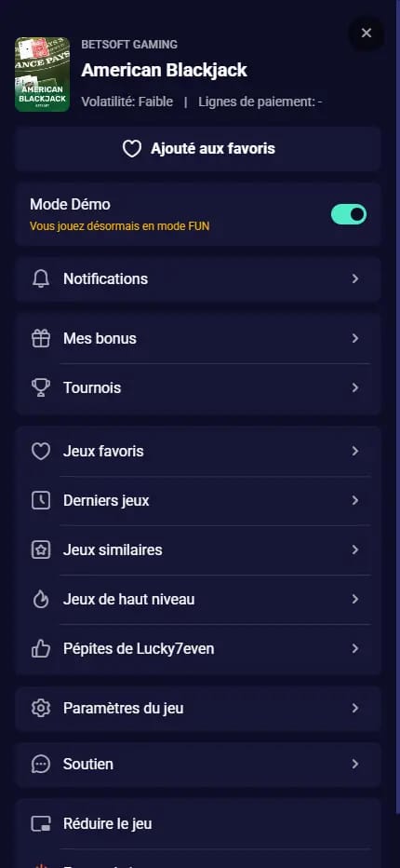Image resolution: width=400 pixels, height=868 pixels.
Task: Click the Paramètres du jeu gear icon
Action: pyautogui.click(x=40, y=708)
